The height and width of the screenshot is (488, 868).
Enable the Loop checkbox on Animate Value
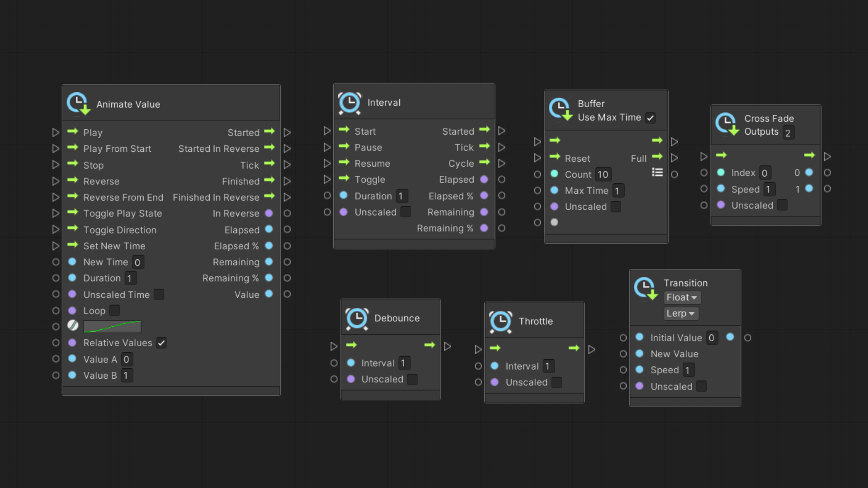pyautogui.click(x=114, y=310)
